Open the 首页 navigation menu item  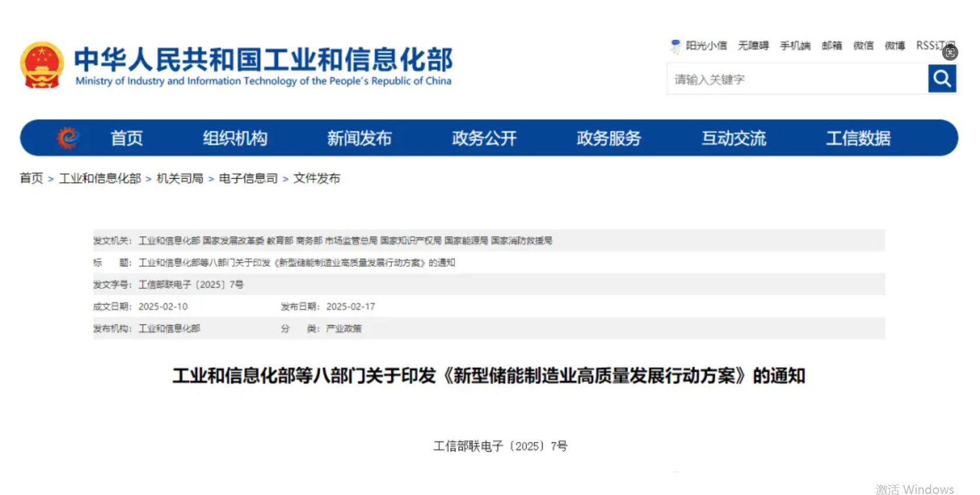coord(127,138)
